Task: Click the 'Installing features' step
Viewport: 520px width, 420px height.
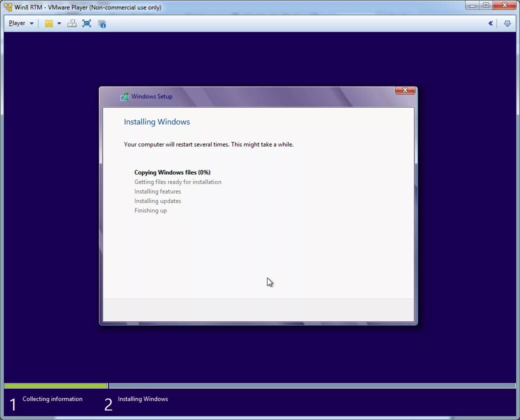Action: [x=157, y=191]
